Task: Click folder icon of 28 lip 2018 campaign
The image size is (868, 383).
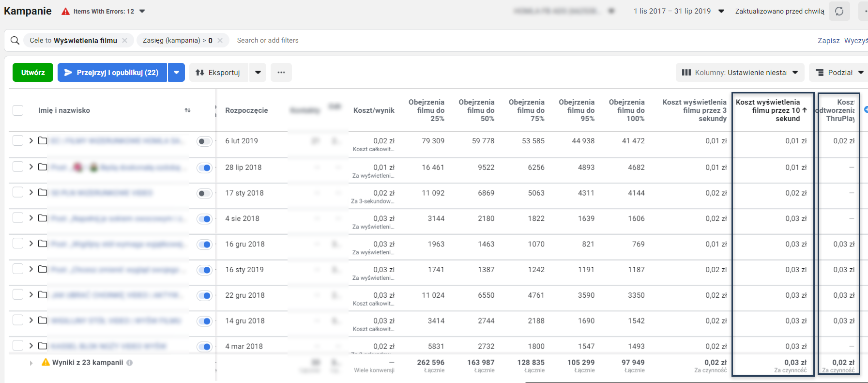Action: [x=43, y=167]
